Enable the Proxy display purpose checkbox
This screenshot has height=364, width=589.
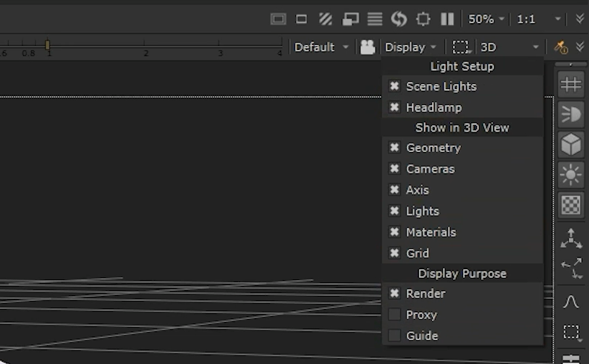pyautogui.click(x=394, y=314)
